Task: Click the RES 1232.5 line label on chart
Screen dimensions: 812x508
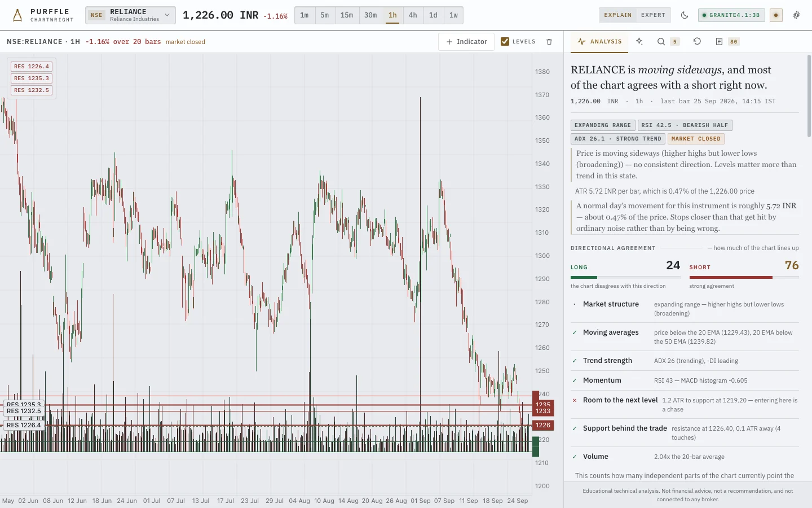Action: coord(24,411)
